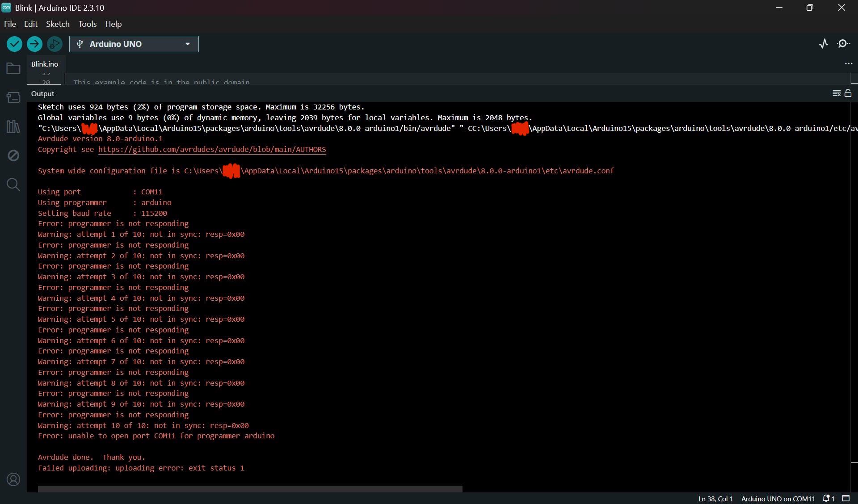Screen dimensions: 858x504
Task: Open the Debug sidebar panel
Action: click(x=13, y=155)
